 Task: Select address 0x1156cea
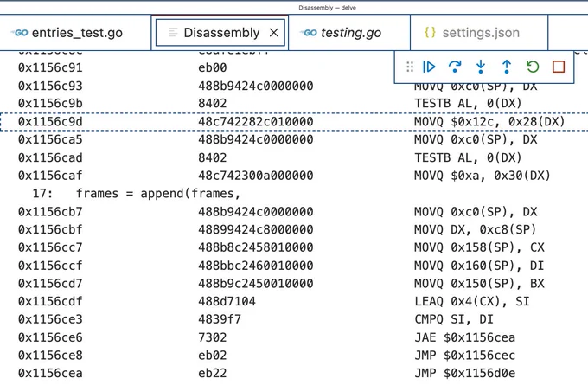pyautogui.click(x=50, y=373)
